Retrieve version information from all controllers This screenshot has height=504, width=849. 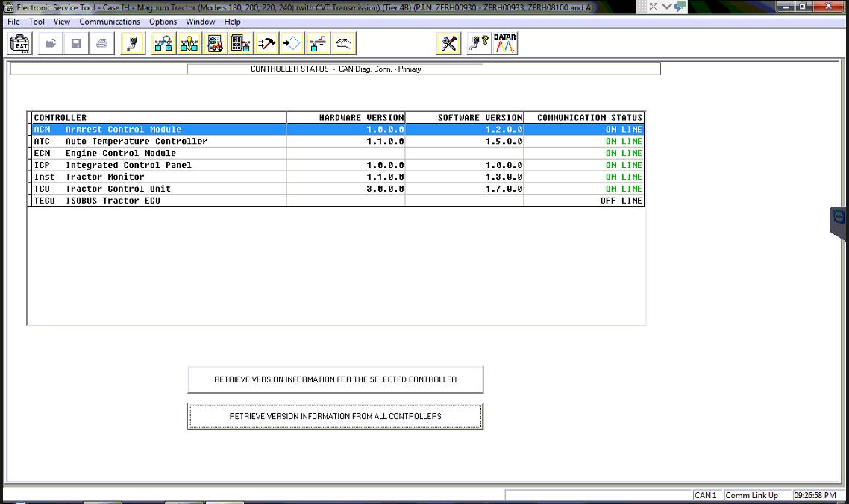tap(335, 416)
